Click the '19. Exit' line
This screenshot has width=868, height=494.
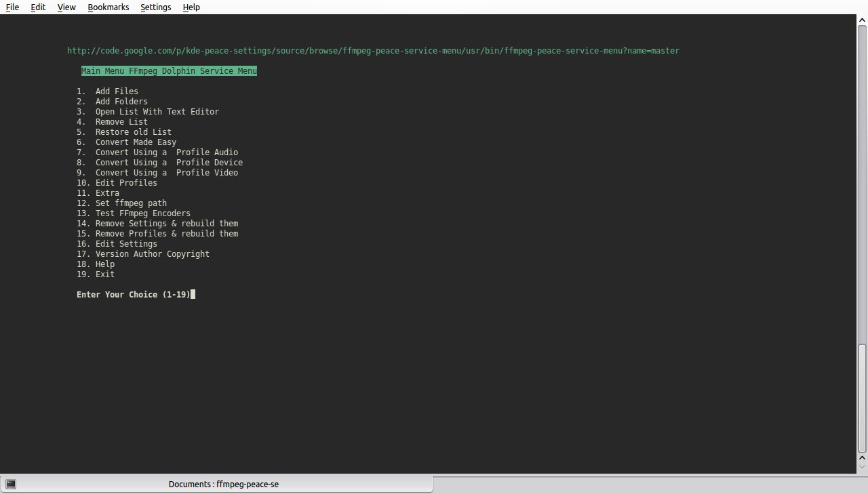[96, 274]
